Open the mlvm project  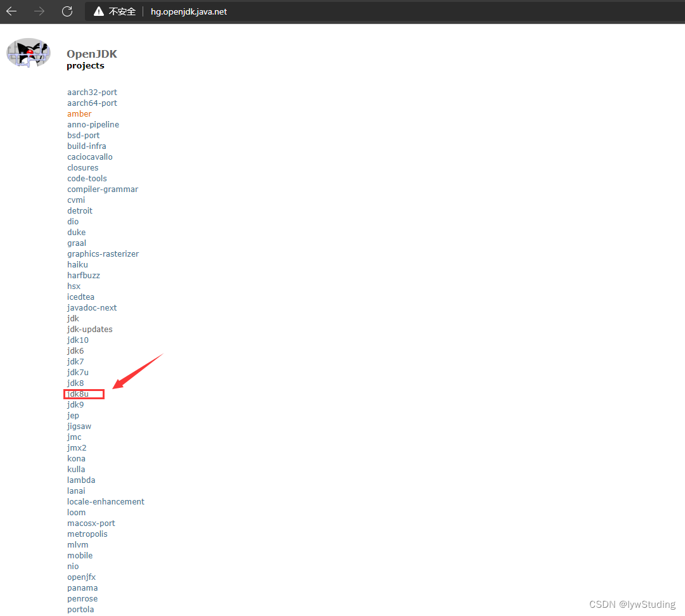(x=78, y=545)
